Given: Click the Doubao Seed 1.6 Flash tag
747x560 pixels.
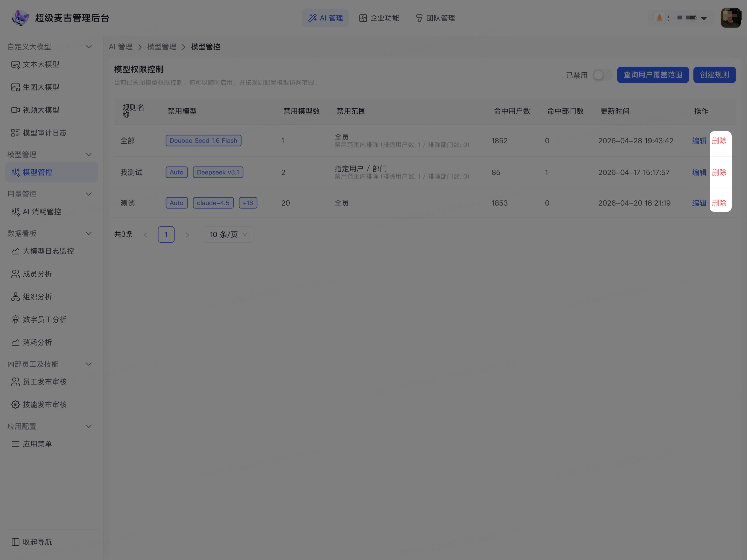Looking at the screenshot, I should click(x=204, y=141).
